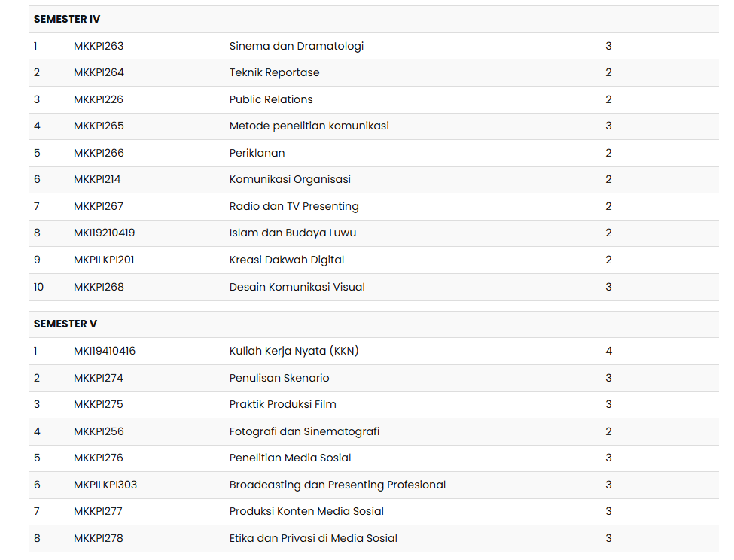The image size is (734, 560).
Task: Click the Teknik Reportase course name
Action: (x=274, y=72)
